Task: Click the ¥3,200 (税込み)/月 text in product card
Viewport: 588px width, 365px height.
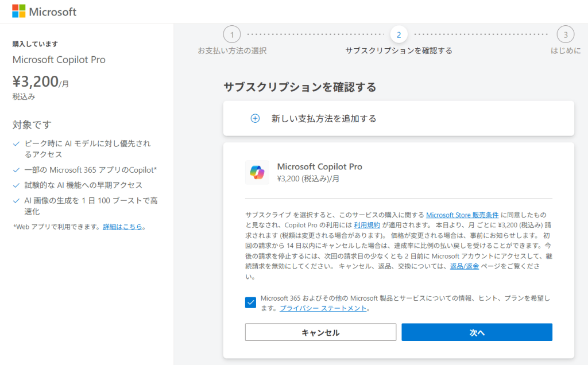Action: (x=308, y=178)
